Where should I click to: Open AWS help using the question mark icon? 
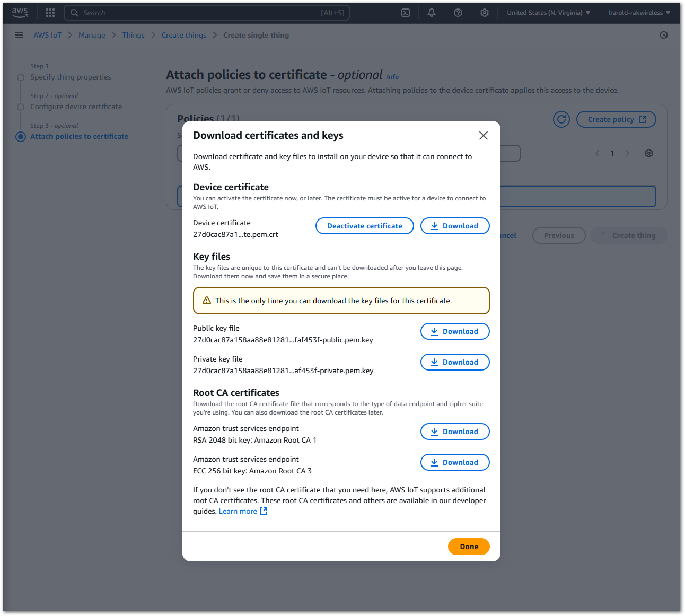click(x=458, y=12)
